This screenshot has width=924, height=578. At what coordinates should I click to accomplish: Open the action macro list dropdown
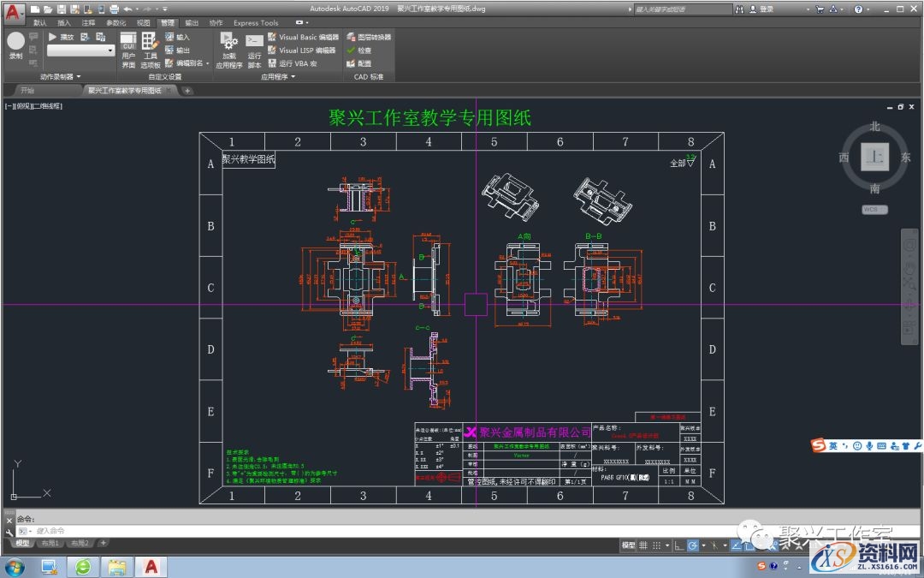tap(110, 51)
